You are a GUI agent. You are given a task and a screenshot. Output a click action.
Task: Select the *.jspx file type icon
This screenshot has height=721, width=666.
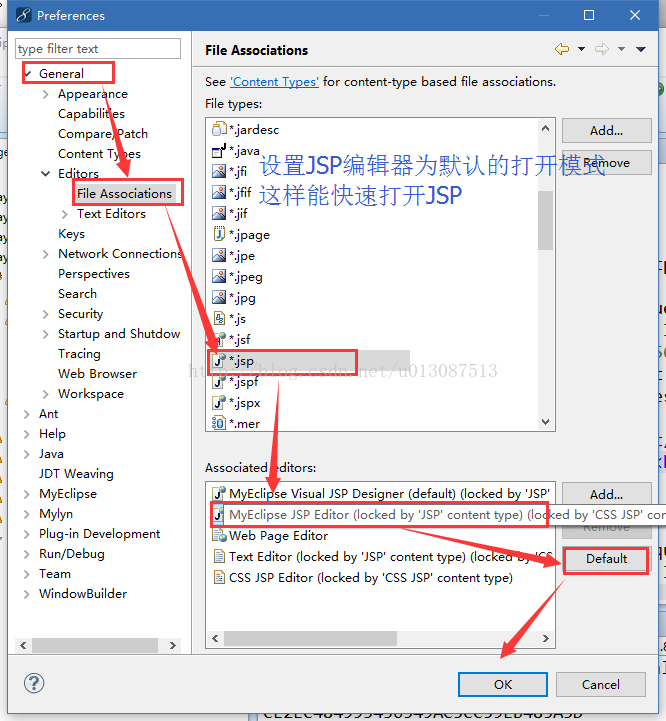point(219,403)
